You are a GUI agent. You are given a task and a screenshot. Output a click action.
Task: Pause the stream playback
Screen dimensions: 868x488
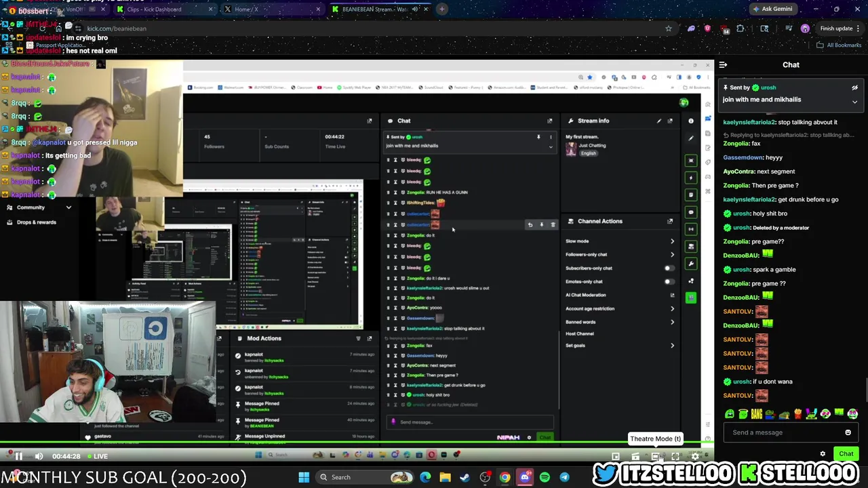(18, 456)
